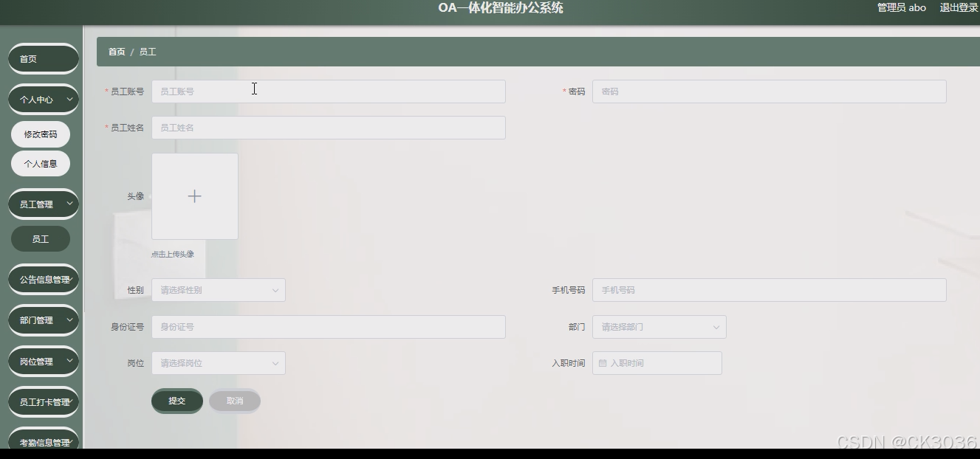Screen dimensions: 980x459
Task: Open the 公告信息管理 sidebar menu
Action: point(43,279)
